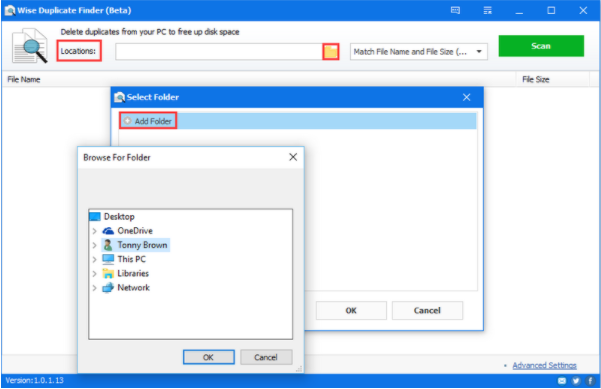Open the menu list icon in title bar

pos(488,10)
